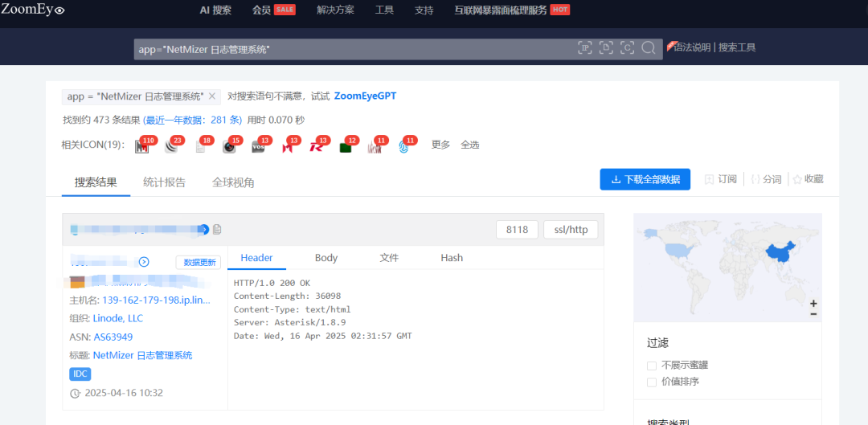
Task: Select the 文件 tab
Action: (x=389, y=258)
